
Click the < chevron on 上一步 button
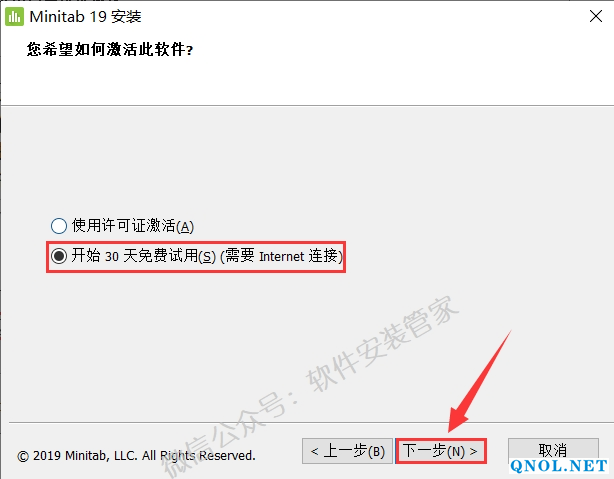click(x=314, y=451)
